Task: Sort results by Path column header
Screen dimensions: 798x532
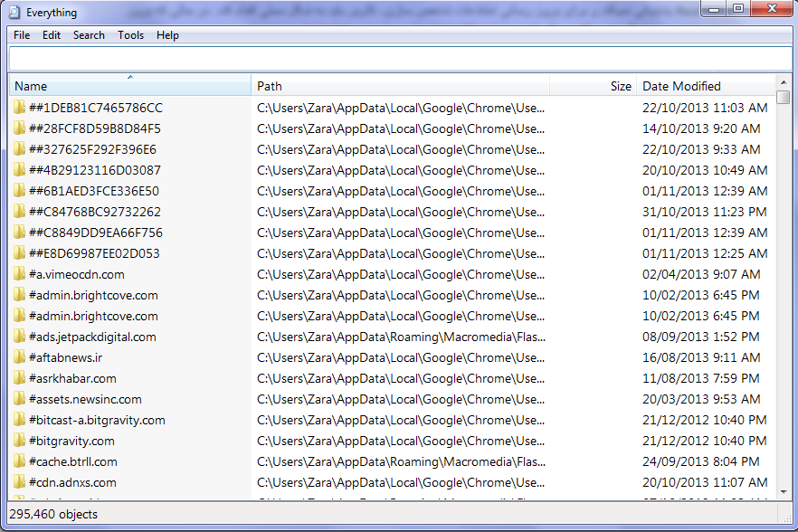Action: pyautogui.click(x=400, y=86)
